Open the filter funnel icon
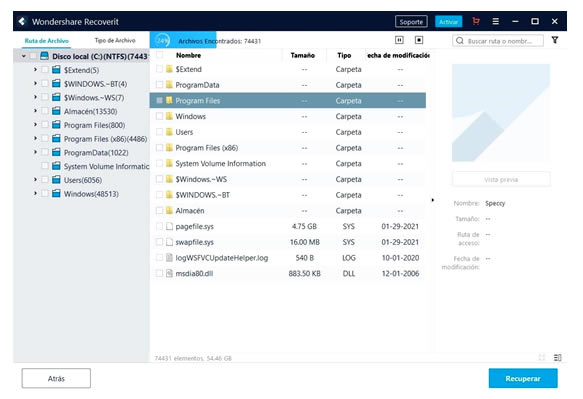This screenshot has width=583, height=399. point(555,40)
